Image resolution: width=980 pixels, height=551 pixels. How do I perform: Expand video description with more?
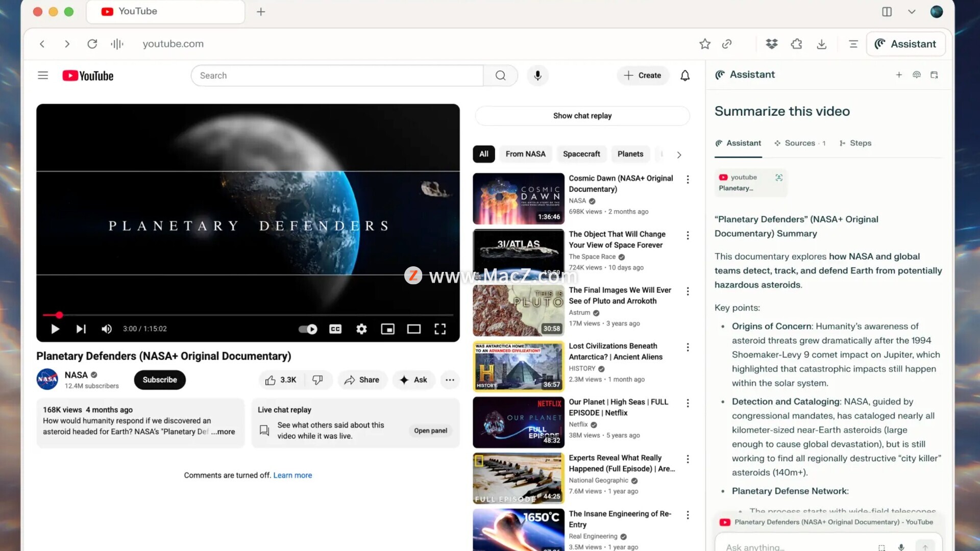point(224,432)
